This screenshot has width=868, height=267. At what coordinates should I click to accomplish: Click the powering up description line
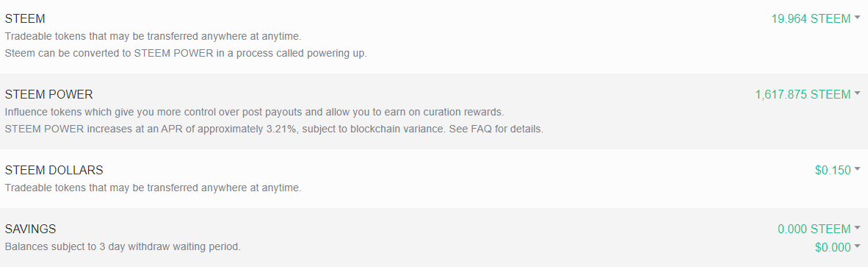[x=186, y=54]
